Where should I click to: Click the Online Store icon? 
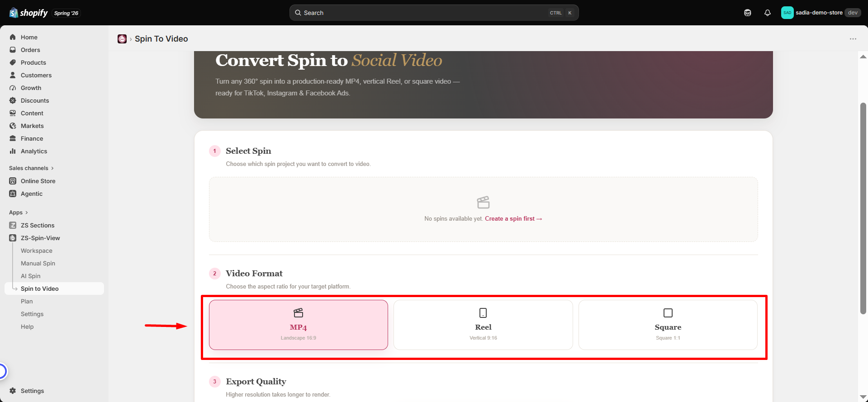(x=13, y=181)
